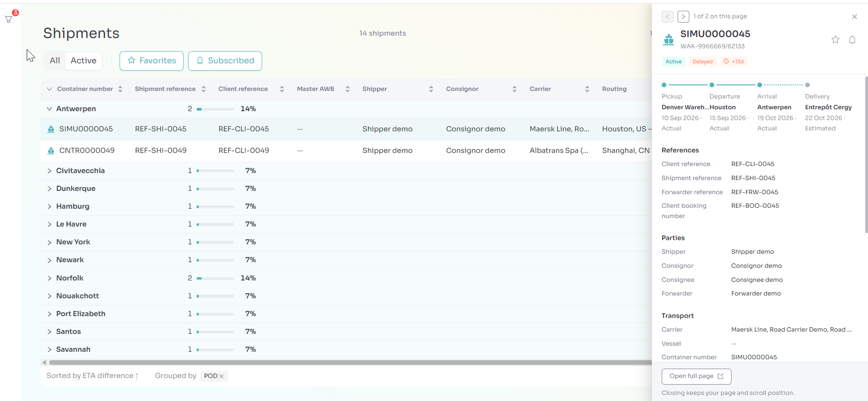Go to next shipment arrow in panel

pyautogui.click(x=683, y=16)
